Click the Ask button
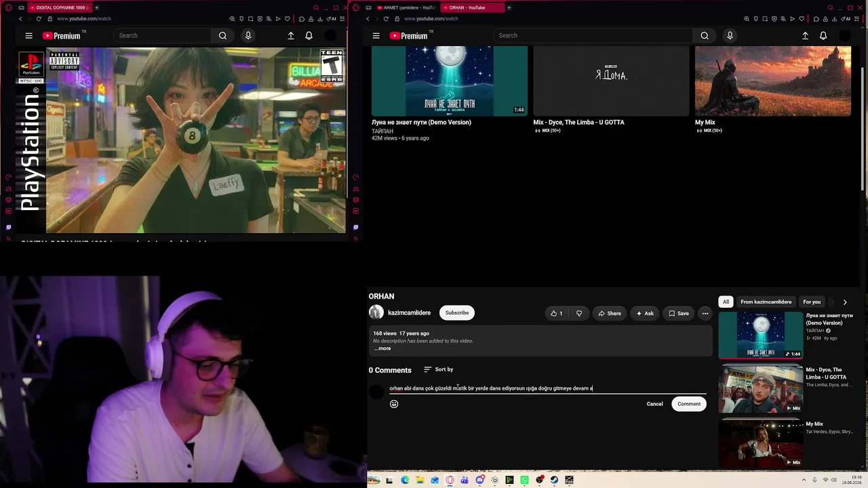The height and width of the screenshot is (488, 868). point(644,313)
